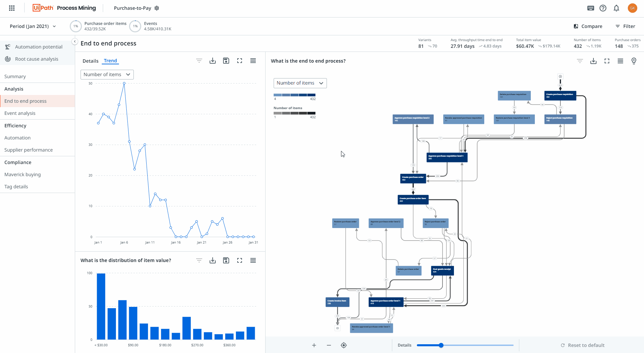This screenshot has width=644, height=353.
Task: Expand the process graph to fullscreen
Action: coord(607,61)
